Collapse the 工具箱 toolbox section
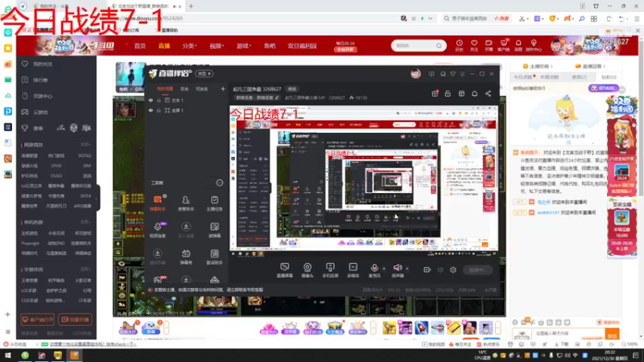The image size is (644, 362). click(220, 183)
